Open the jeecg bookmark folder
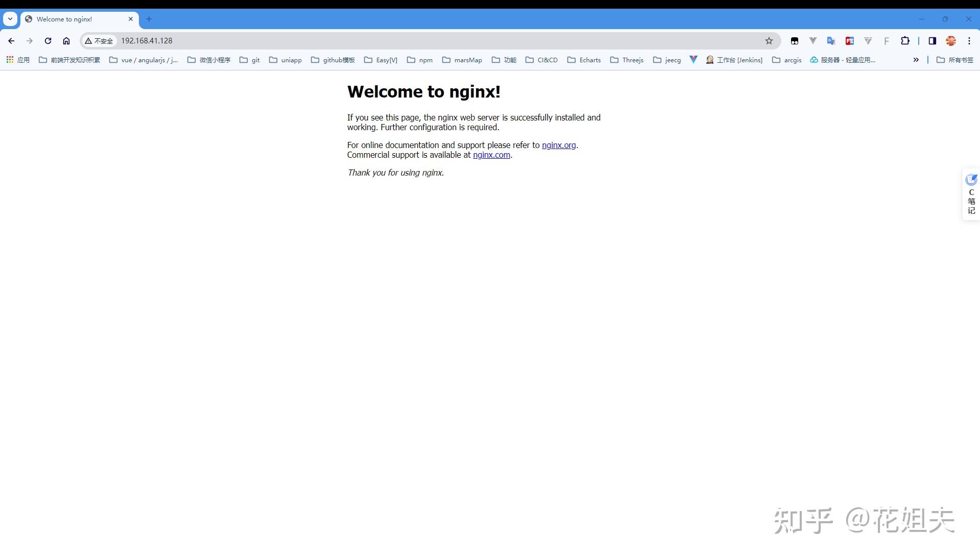This screenshot has height=560, width=980. (667, 60)
